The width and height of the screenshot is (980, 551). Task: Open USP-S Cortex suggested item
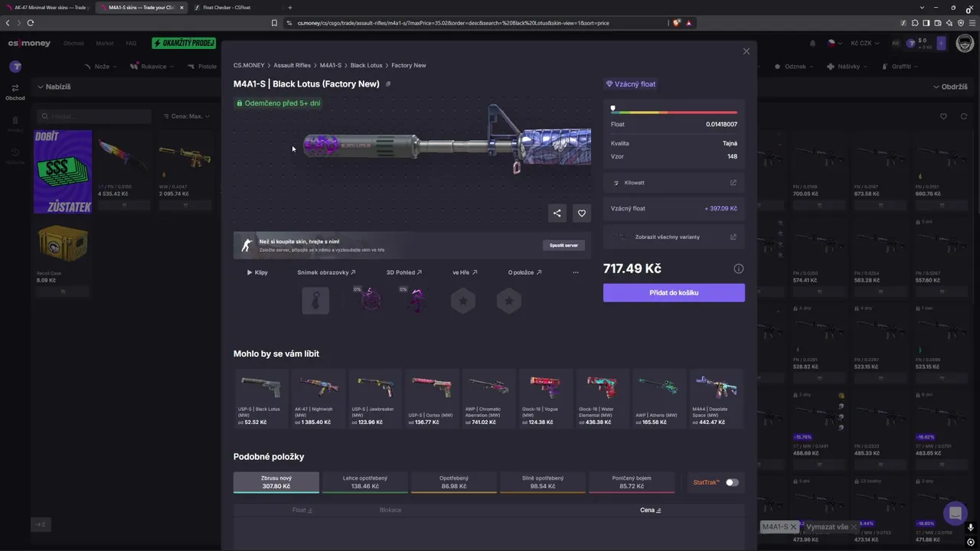point(432,399)
